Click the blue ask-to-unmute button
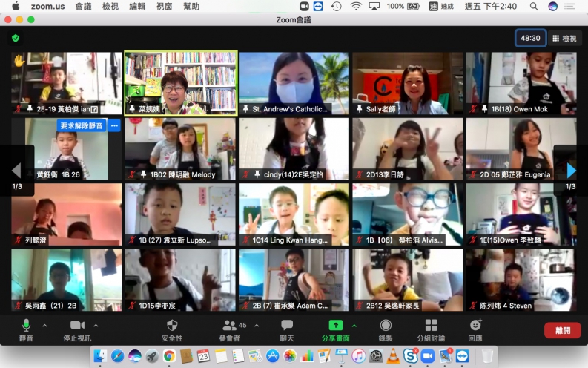Viewport: 588px width, 368px height. pos(82,125)
